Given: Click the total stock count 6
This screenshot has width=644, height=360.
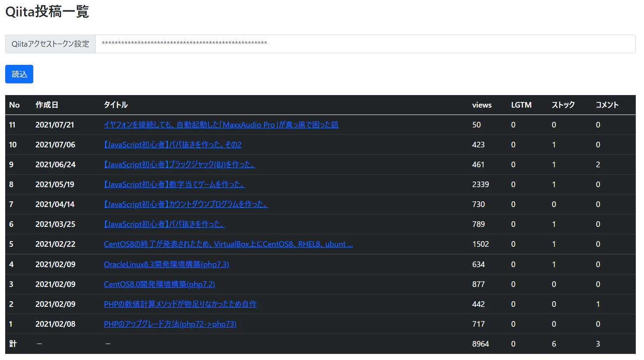Looking at the screenshot, I should click(554, 344).
